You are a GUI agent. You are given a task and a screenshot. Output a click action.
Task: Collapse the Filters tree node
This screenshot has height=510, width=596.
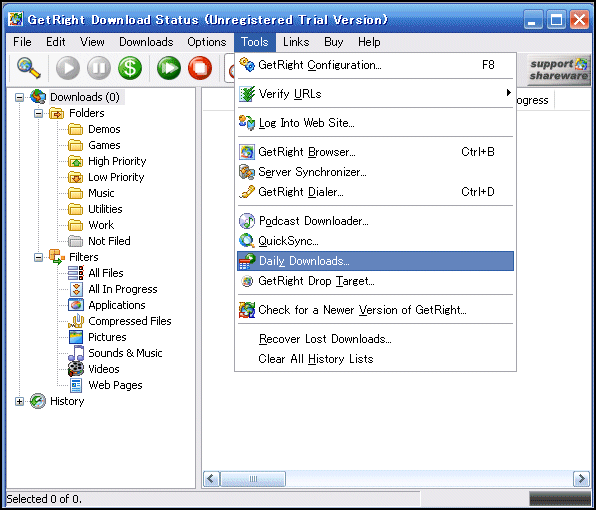point(38,257)
